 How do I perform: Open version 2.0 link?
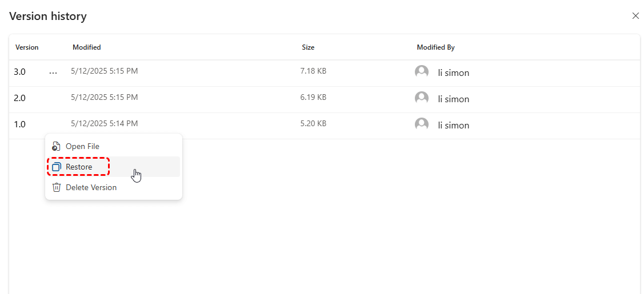19,98
